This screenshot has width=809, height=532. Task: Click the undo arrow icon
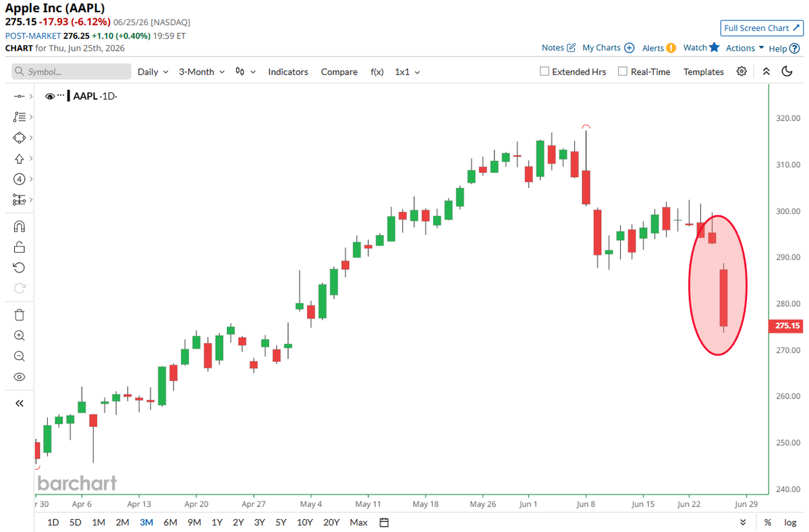(x=19, y=268)
